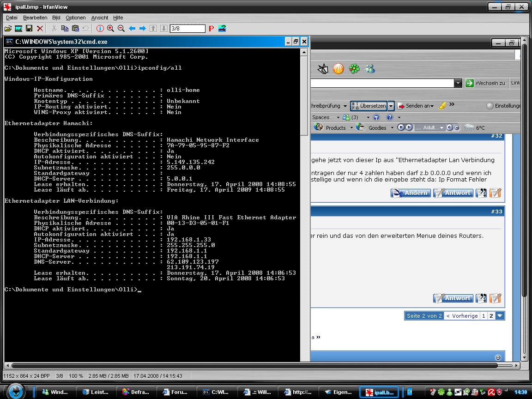The image size is (532, 399).
Task: Open image information with the red i icon
Action: tap(100, 29)
